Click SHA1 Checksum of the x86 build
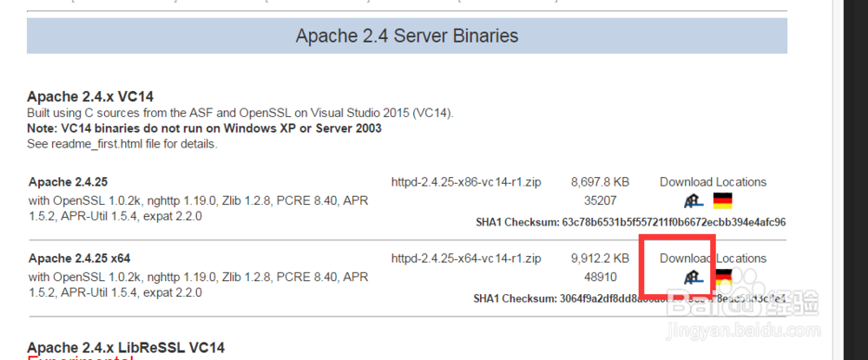 coord(630,223)
